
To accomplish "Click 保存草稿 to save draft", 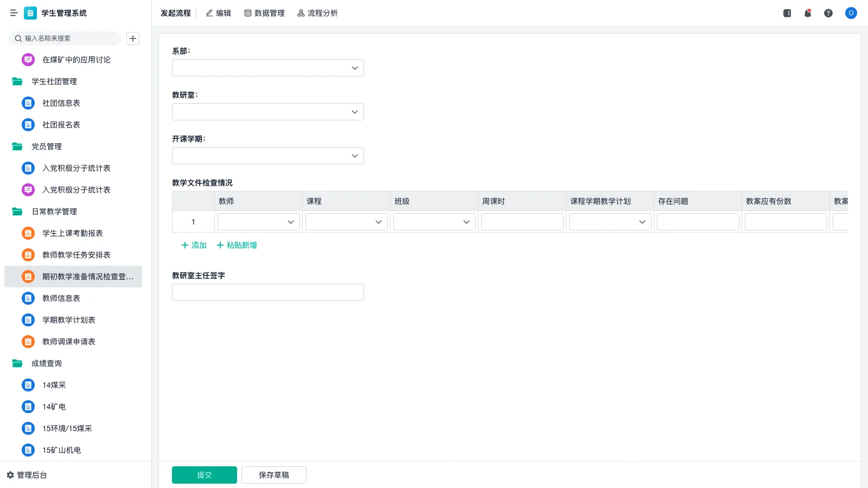I will click(x=274, y=474).
